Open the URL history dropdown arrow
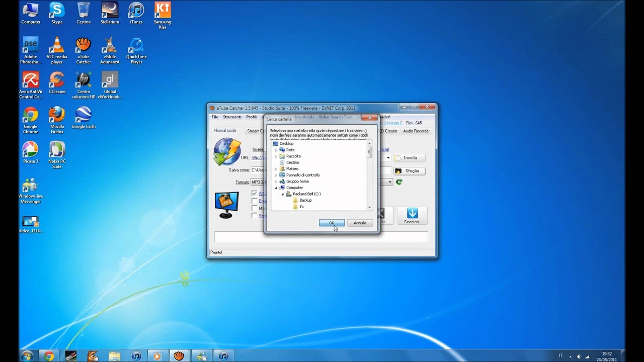The image size is (644, 362). point(388,158)
